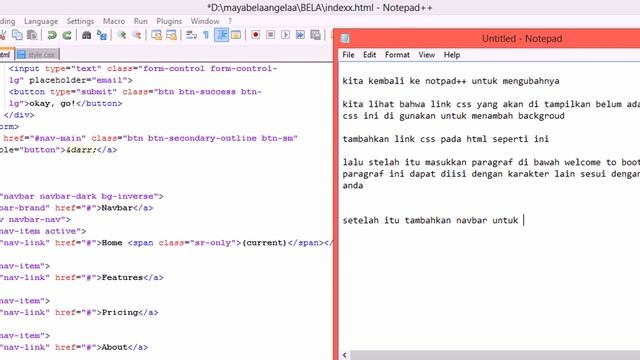Switch to the style.css tab

(38, 54)
